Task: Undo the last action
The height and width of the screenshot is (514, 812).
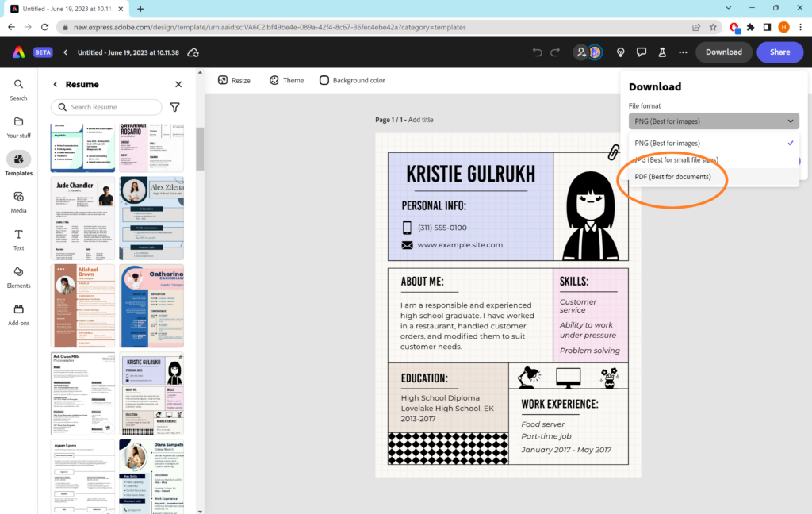Action: coord(537,52)
